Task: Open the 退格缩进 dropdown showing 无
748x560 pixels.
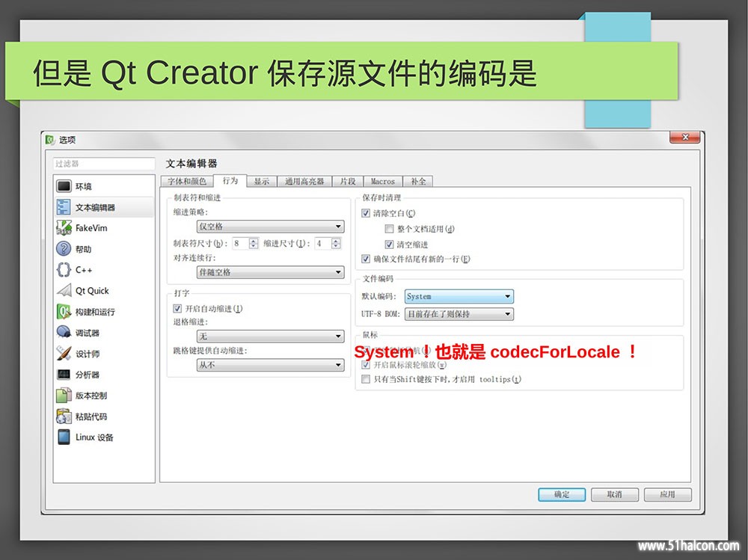Action: [x=271, y=336]
